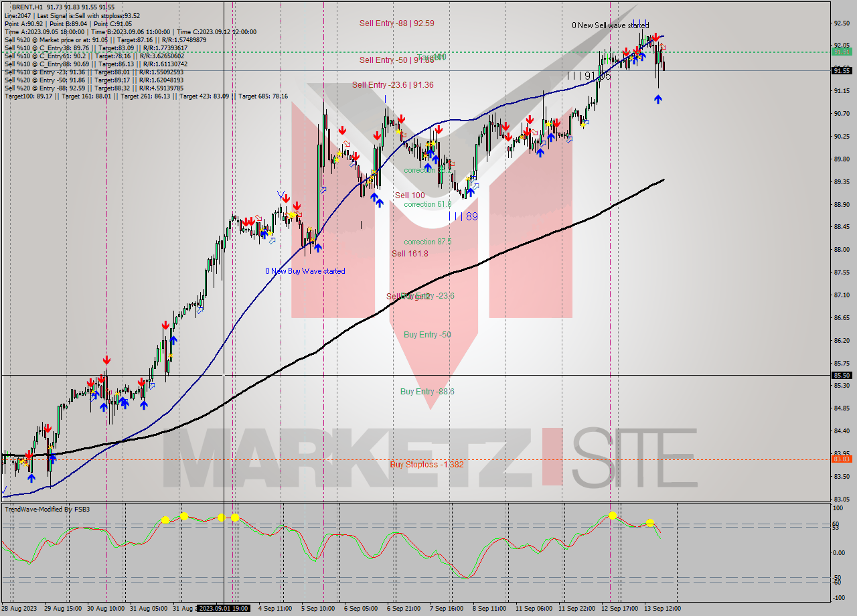Viewport: 857px width, 616px height.
Task: Click the 92.50 price axis label
Action: 842,23
